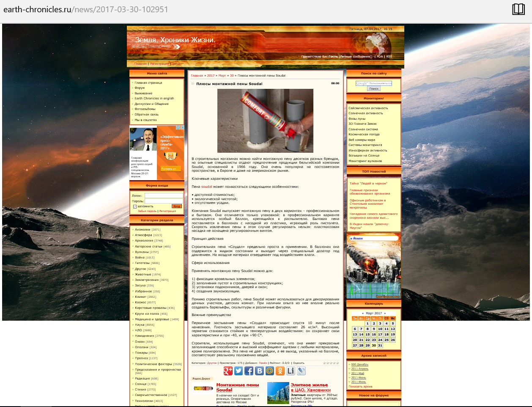Select calendar day 15
Screen dimensions: 532x407
(367, 334)
